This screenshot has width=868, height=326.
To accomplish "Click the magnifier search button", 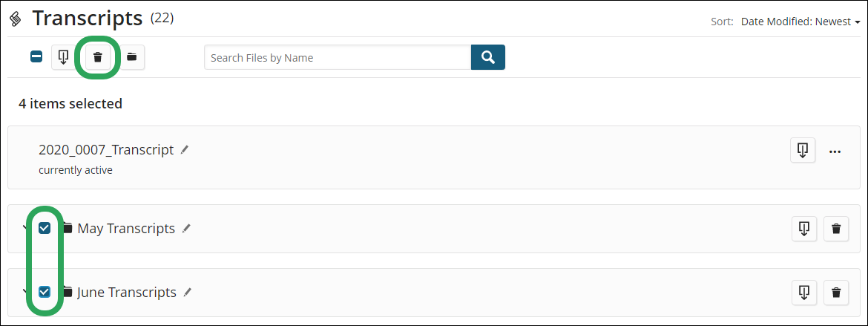I will (487, 57).
